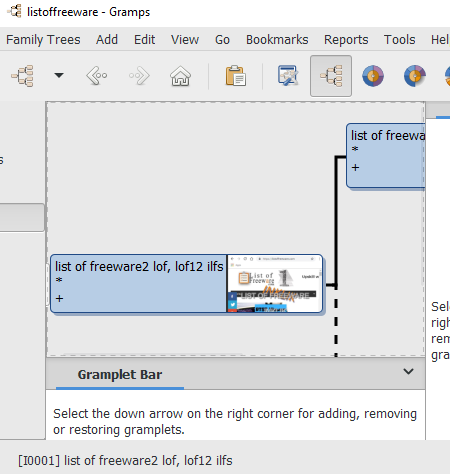Click the Manage Family Trees toolbar icon
The height and width of the screenshot is (474, 450).
click(x=22, y=76)
